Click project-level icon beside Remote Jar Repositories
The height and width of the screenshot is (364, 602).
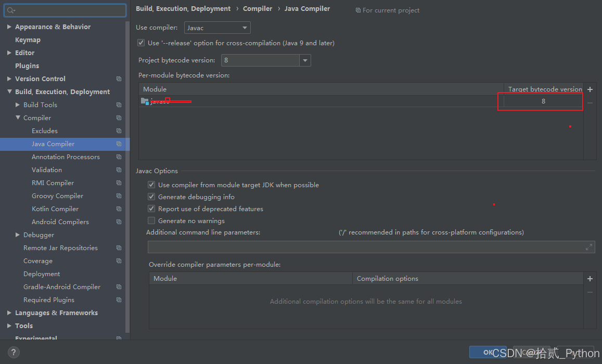[x=119, y=248]
